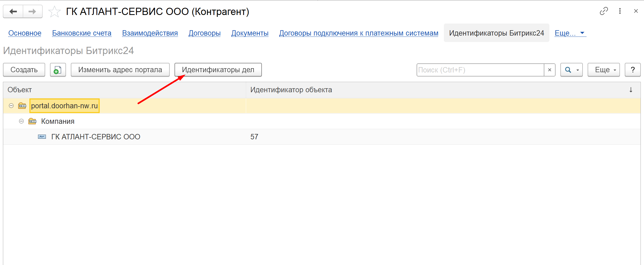644x265 pixels.
Task: Click the Создать button
Action: pos(24,70)
